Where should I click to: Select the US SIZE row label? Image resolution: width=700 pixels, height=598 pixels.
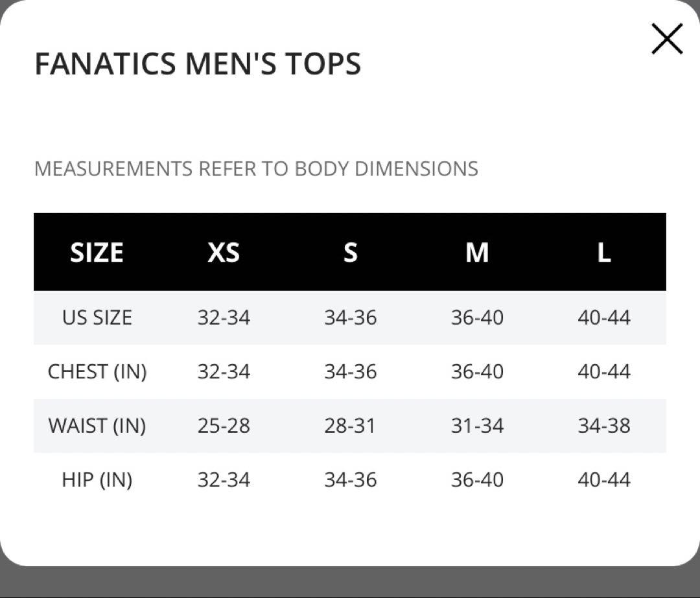[x=97, y=317]
